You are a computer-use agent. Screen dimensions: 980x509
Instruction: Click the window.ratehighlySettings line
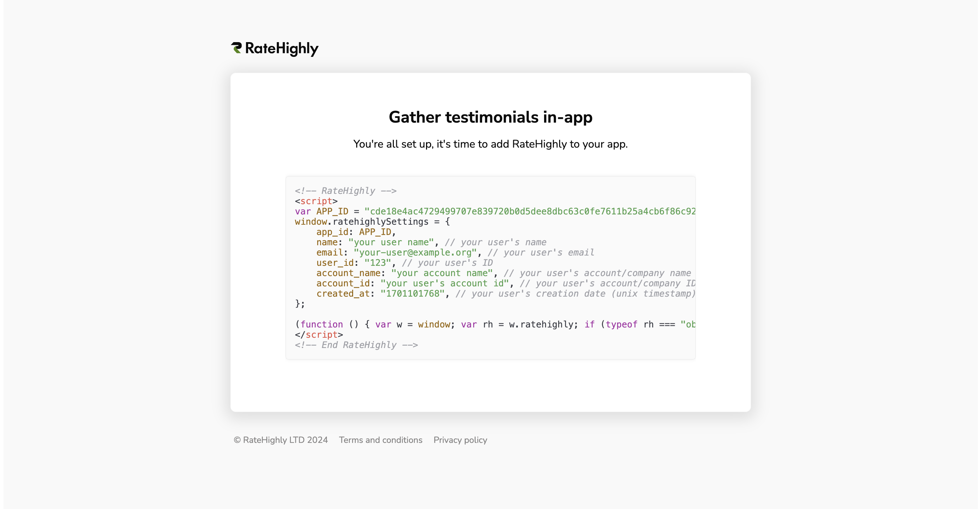point(372,222)
